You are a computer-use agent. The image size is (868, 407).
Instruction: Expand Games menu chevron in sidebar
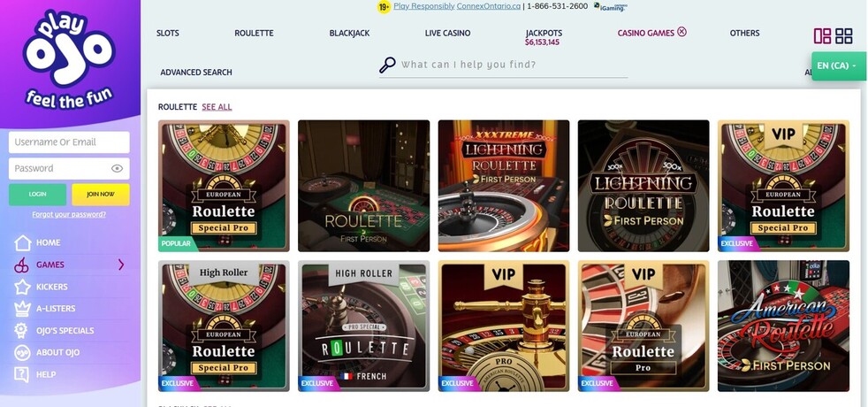click(121, 265)
